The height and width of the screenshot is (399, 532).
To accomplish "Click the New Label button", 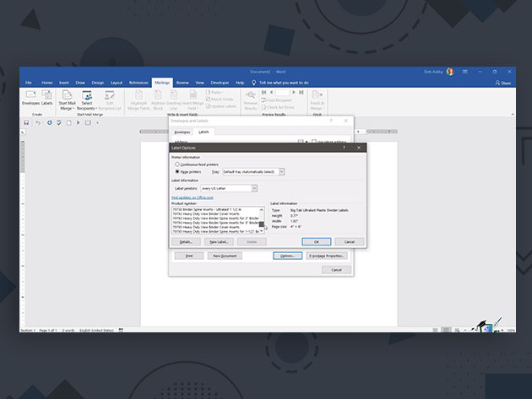I will [219, 242].
